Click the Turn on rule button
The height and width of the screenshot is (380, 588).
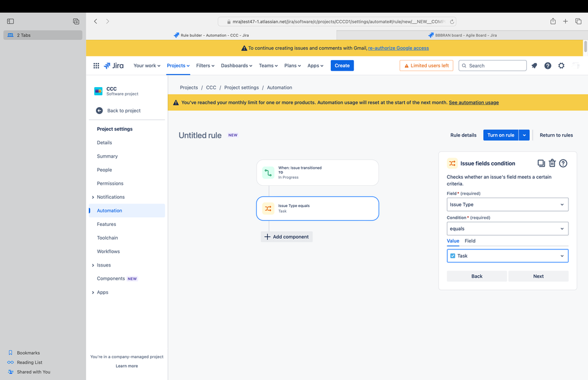pos(501,135)
